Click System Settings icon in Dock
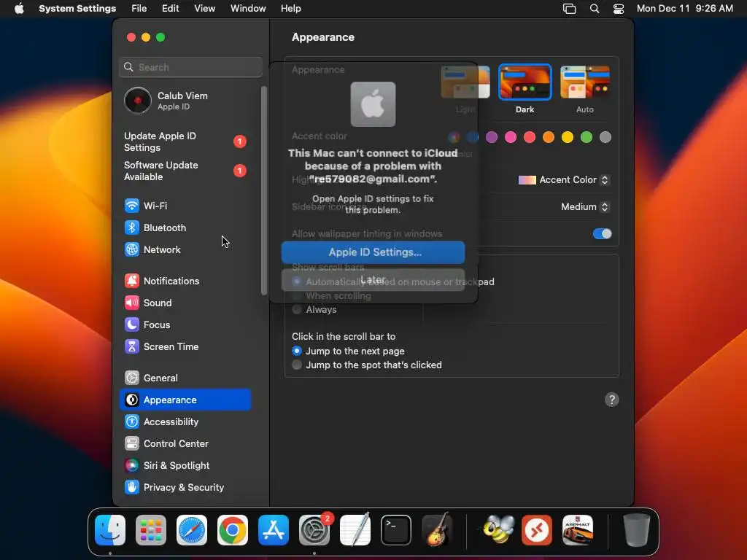 click(x=314, y=530)
